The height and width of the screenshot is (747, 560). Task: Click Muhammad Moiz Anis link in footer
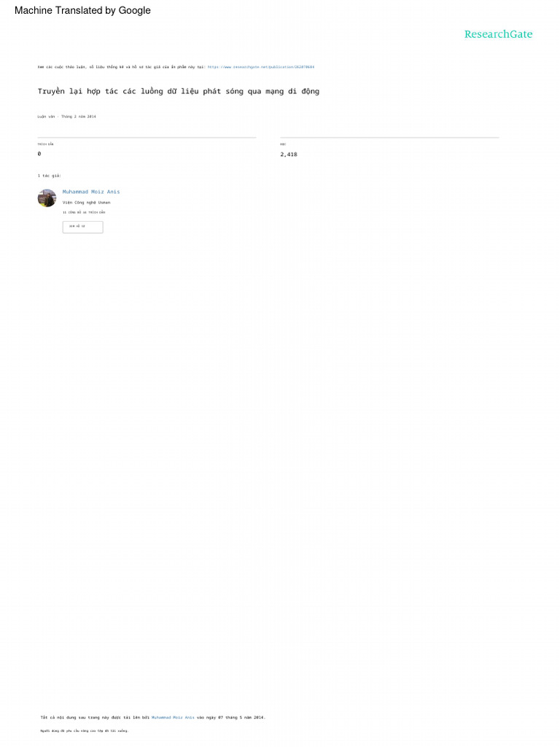click(x=173, y=718)
